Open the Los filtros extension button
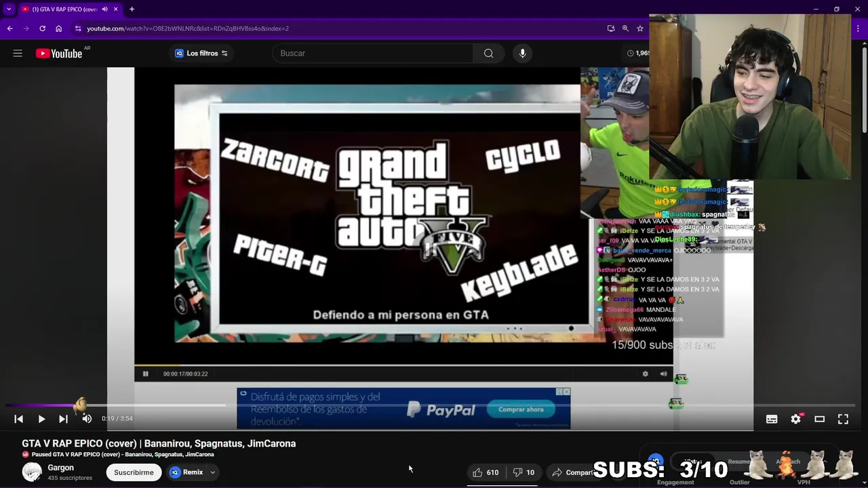 201,54
